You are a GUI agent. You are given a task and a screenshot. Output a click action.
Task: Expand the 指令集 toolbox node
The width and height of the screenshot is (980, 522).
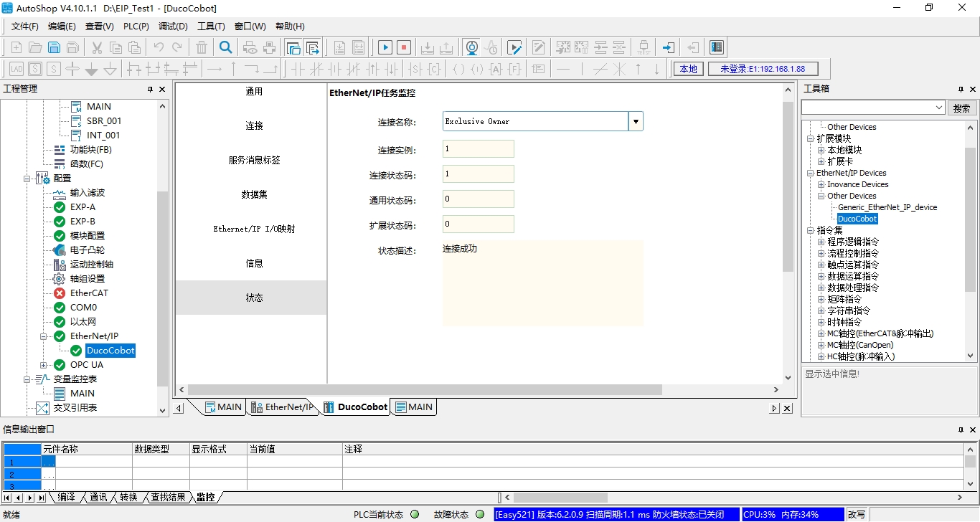[811, 230]
